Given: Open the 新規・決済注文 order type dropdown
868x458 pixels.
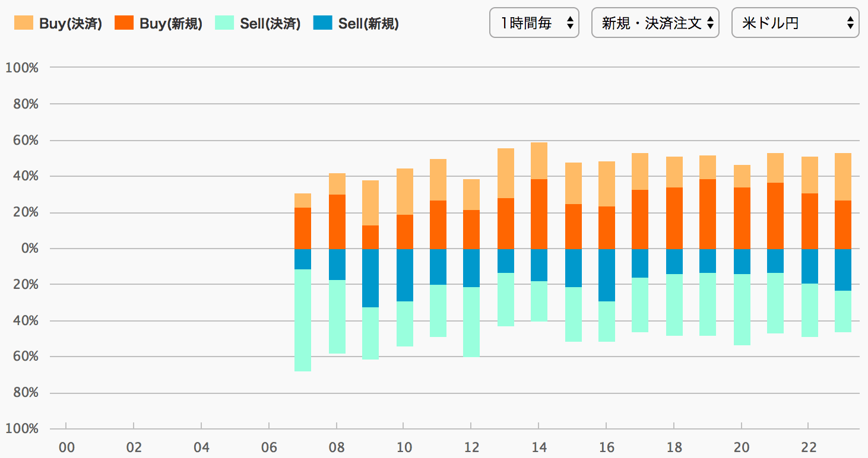Looking at the screenshot, I should click(655, 23).
